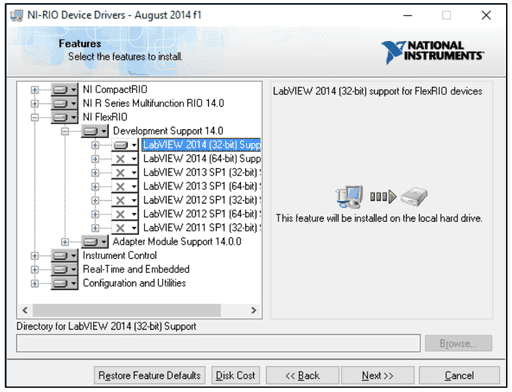The height and width of the screenshot is (392, 512).
Task: Open install-state dropdown for Development Support 14.0
Action: point(95,131)
